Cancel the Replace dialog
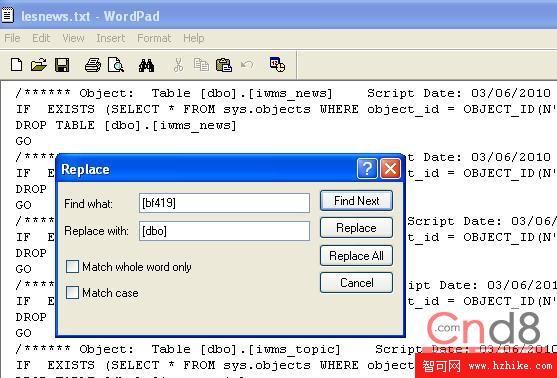Image resolution: width=557 pixels, height=378 pixels. pyautogui.click(x=356, y=282)
